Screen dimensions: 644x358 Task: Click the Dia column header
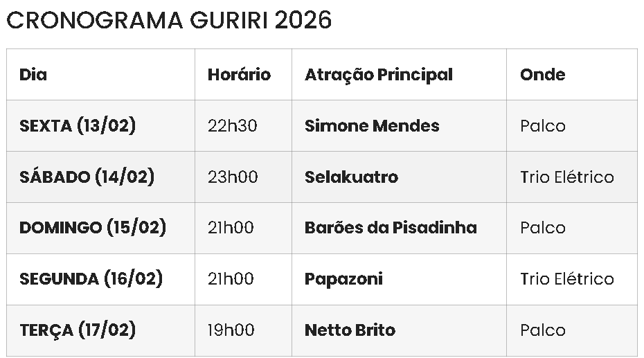pos(33,75)
